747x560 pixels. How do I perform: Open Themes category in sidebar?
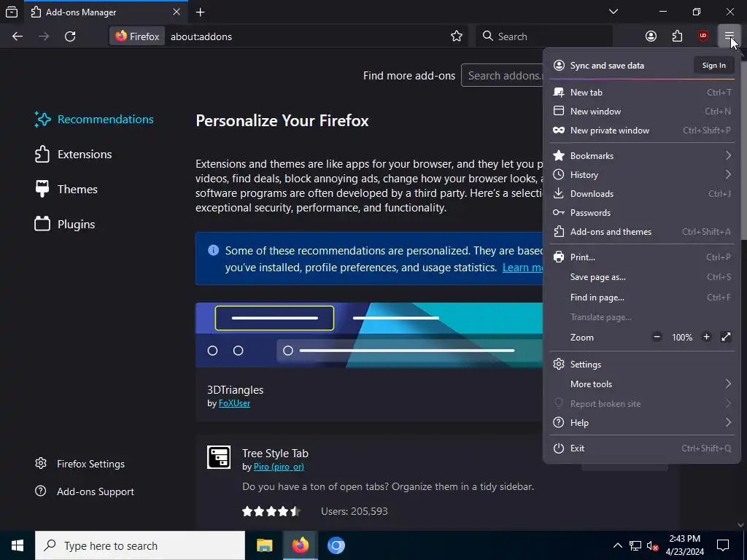pyautogui.click(x=66, y=189)
